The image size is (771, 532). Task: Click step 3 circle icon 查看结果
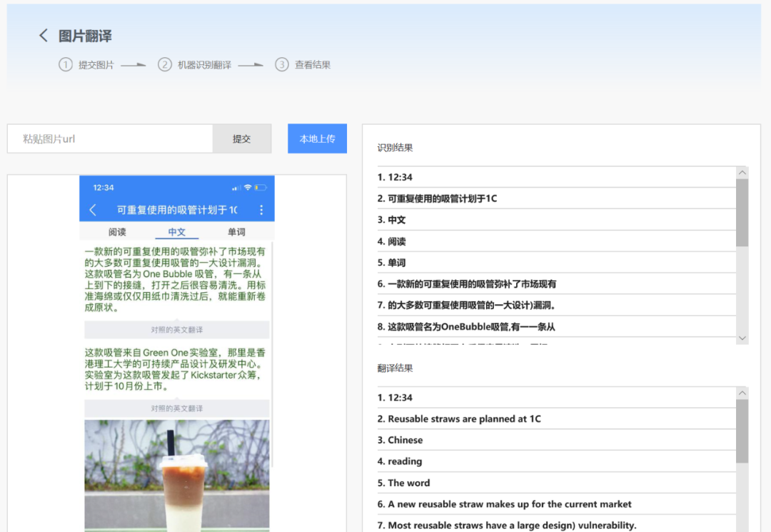tap(282, 64)
